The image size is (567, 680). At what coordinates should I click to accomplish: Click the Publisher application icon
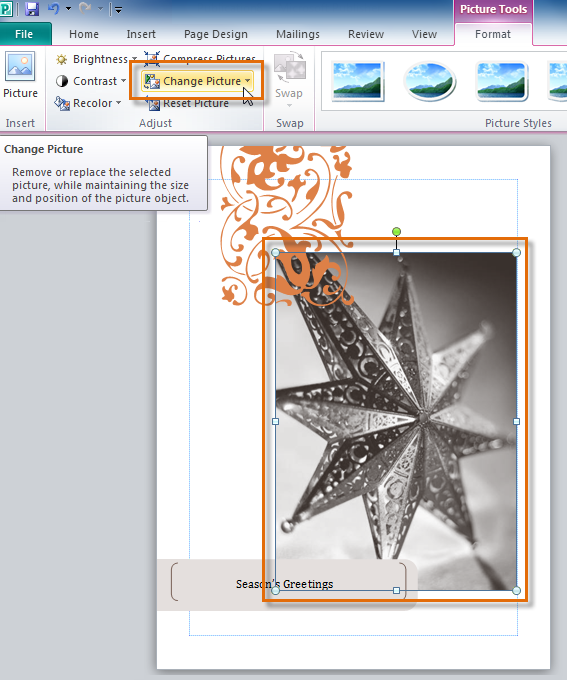click(x=6, y=9)
